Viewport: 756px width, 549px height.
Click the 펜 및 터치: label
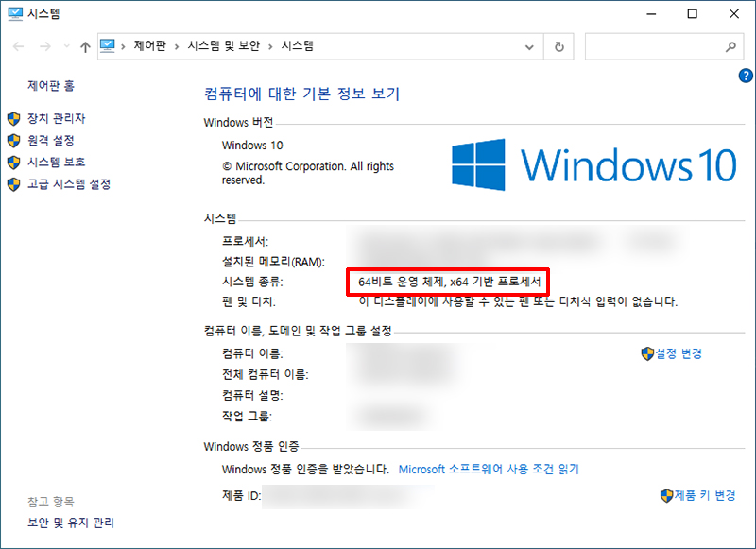[249, 302]
